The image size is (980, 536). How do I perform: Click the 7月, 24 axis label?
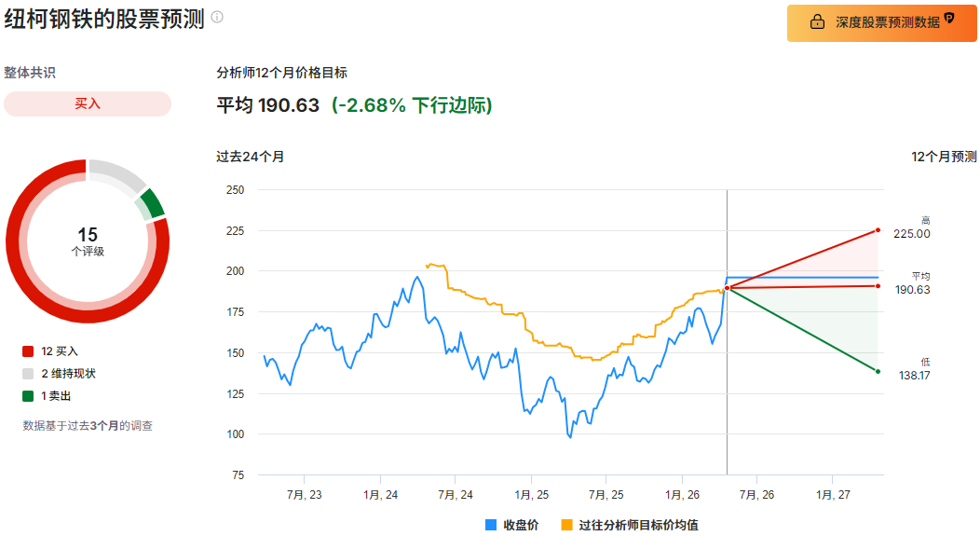456,495
